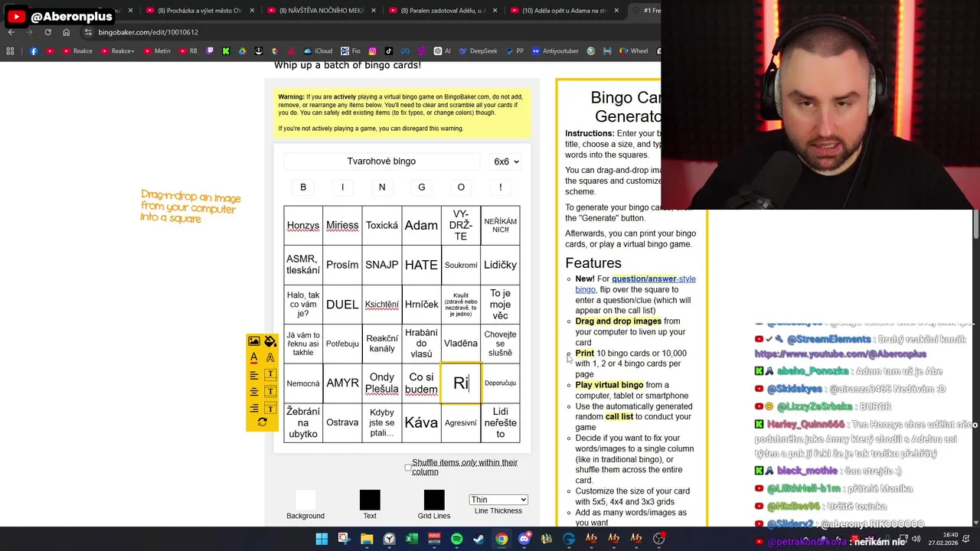Edit the column header exclamation mark
The image size is (980, 551).
[x=501, y=187]
